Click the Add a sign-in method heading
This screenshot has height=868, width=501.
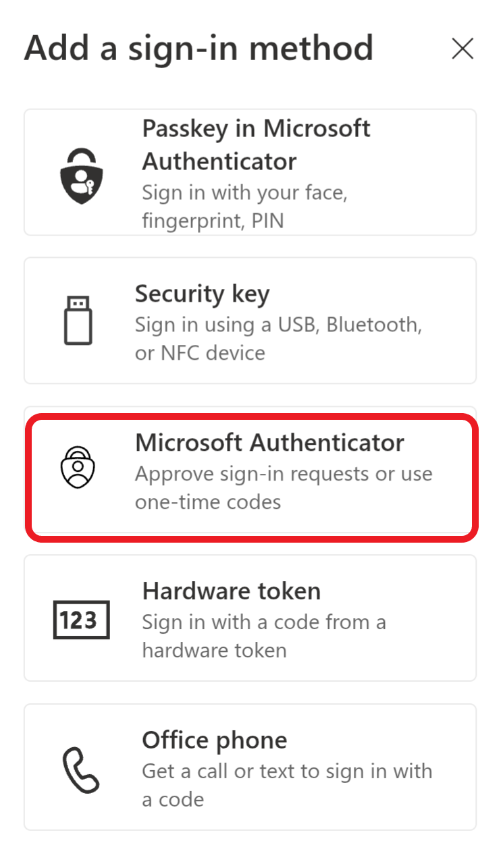click(x=199, y=49)
